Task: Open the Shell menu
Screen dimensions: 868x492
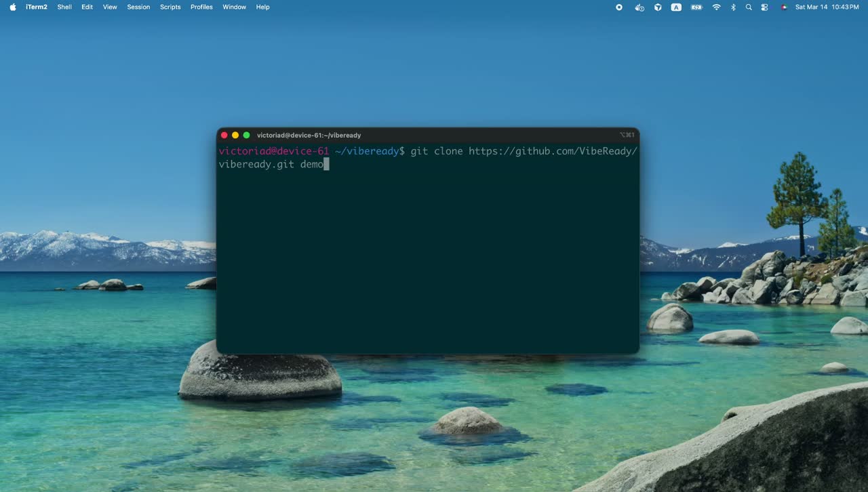Action: point(64,7)
